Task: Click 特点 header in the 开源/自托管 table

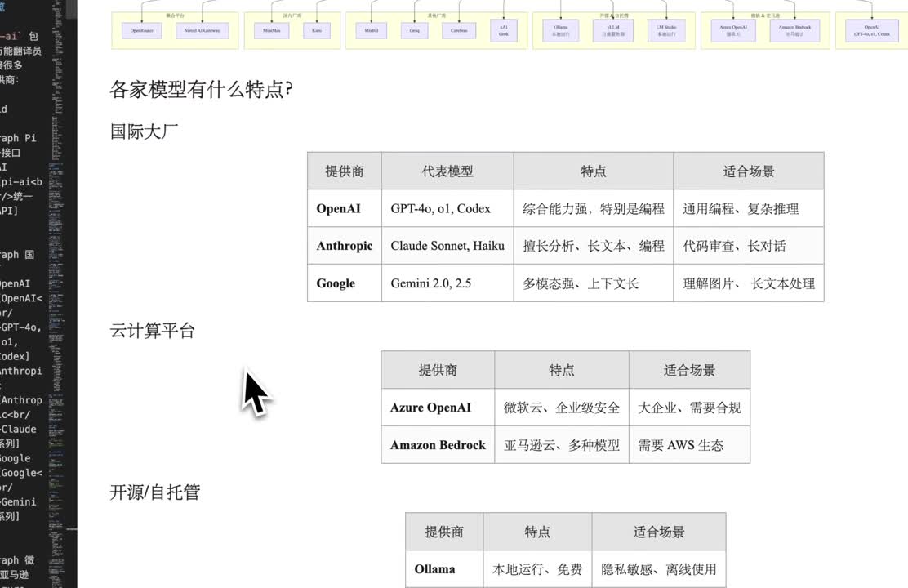Action: [537, 531]
